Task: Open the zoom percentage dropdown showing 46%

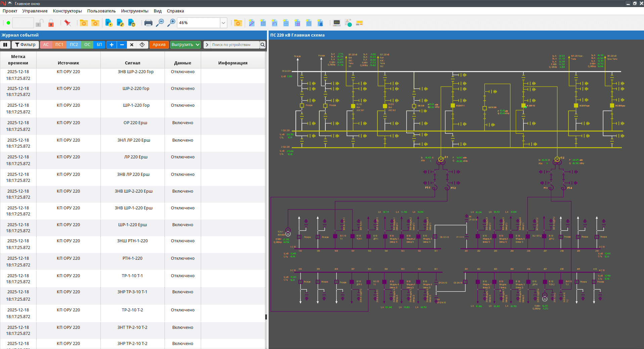Action: (x=223, y=22)
